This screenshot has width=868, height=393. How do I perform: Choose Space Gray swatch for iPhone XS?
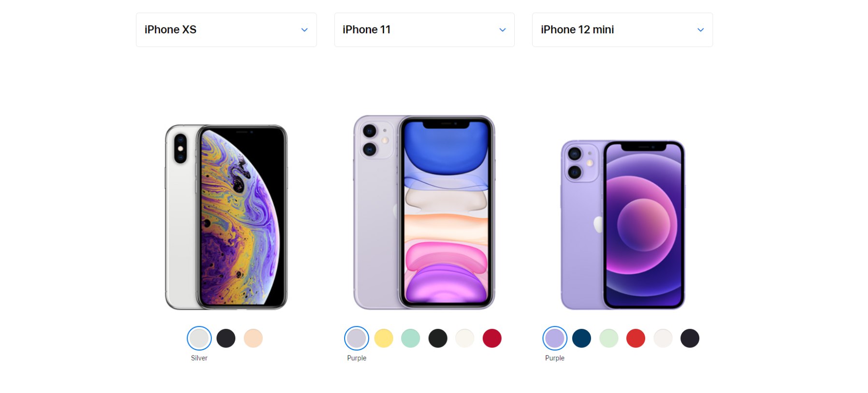(x=226, y=338)
